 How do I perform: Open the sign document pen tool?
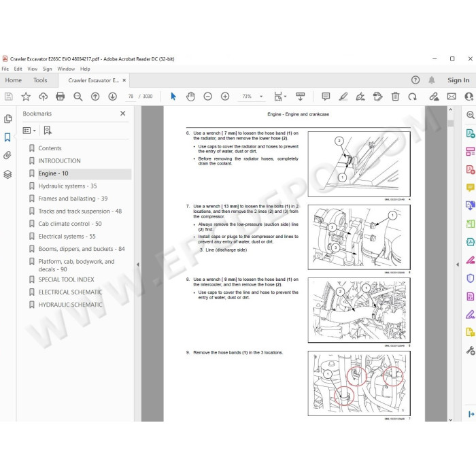360,97
